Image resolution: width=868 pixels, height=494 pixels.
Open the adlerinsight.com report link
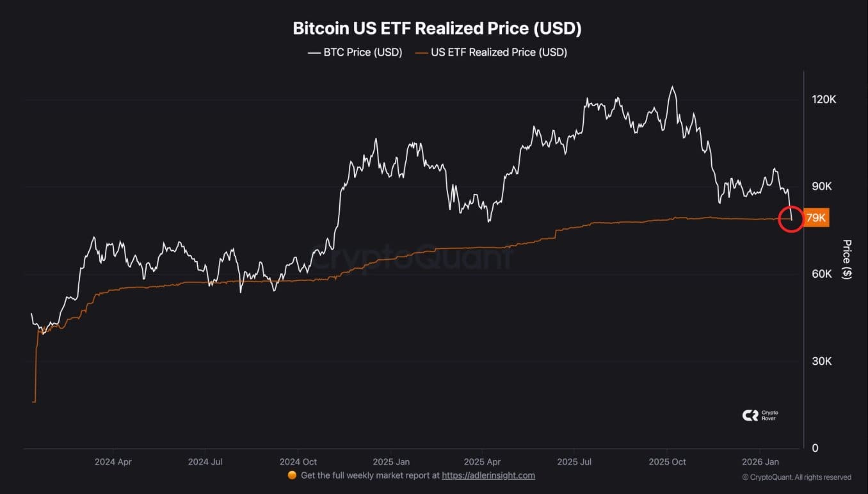point(488,475)
